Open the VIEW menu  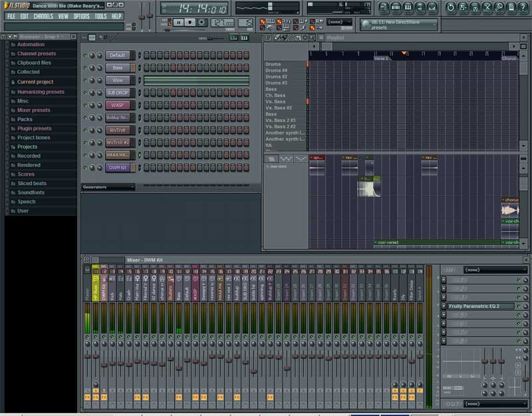63,16
